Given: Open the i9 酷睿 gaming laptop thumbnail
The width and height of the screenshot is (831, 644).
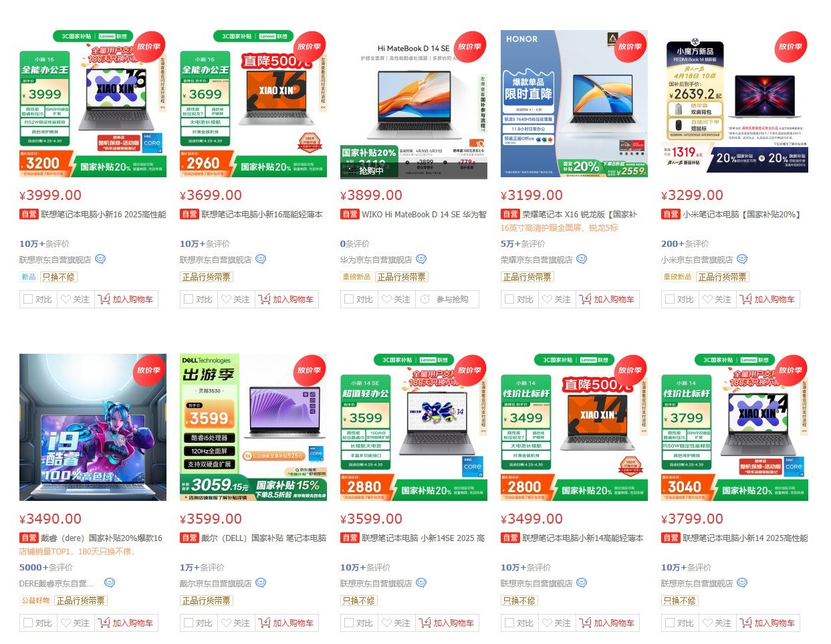Looking at the screenshot, I should (93, 427).
